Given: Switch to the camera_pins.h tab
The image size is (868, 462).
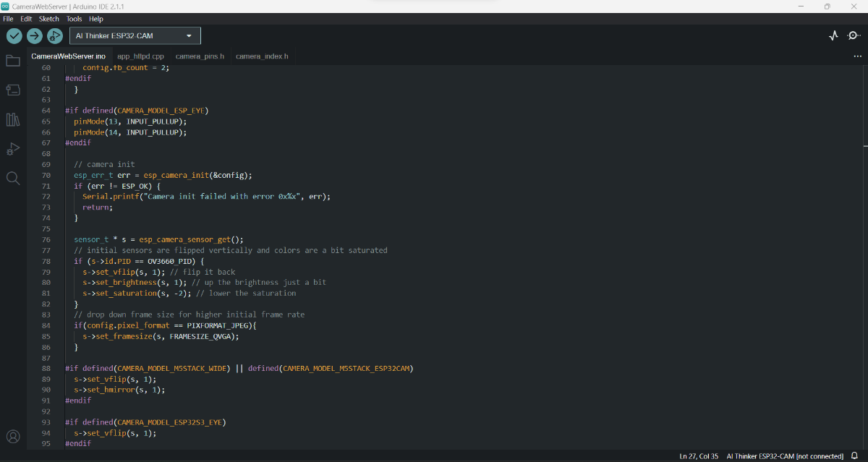Looking at the screenshot, I should point(200,56).
